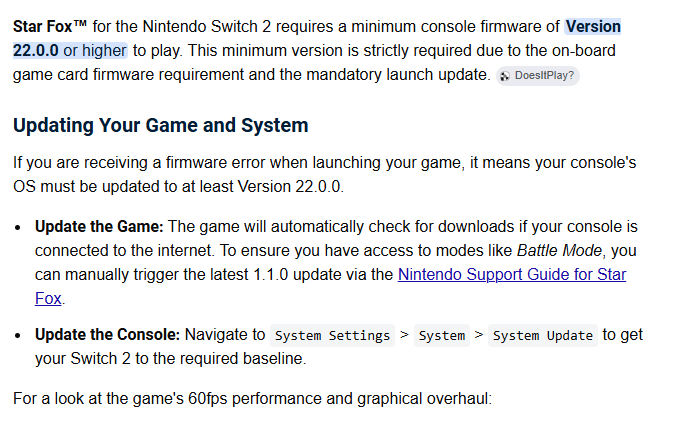This screenshot has height=422, width=676.
Task: Click 'Version 22.0.0.' in the firmware error paragraph
Action: point(291,187)
